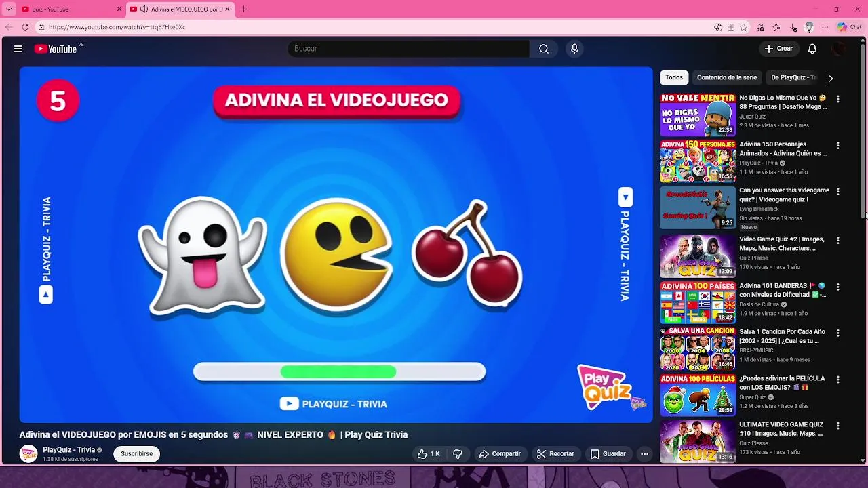Open PlayQuiz channel avatar below video
This screenshot has height=488, width=868.
[28, 454]
